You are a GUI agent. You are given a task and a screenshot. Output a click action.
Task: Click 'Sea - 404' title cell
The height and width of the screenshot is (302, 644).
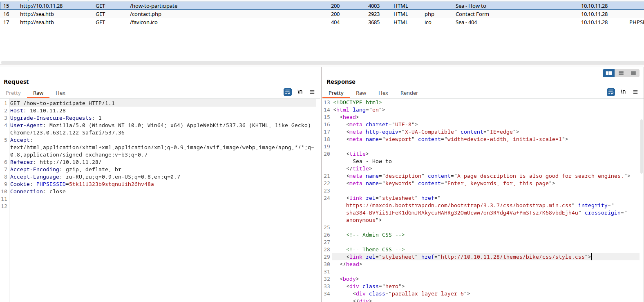click(x=466, y=22)
